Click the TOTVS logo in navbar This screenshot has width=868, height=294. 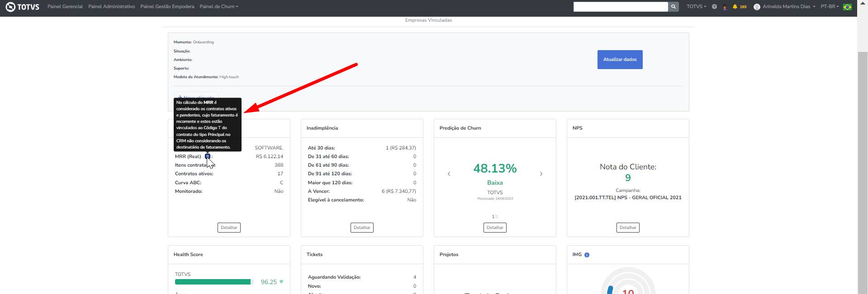[22, 7]
